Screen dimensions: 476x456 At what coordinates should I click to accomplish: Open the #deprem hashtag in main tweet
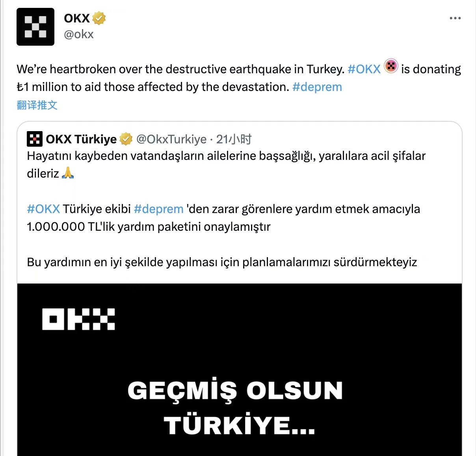click(x=317, y=87)
